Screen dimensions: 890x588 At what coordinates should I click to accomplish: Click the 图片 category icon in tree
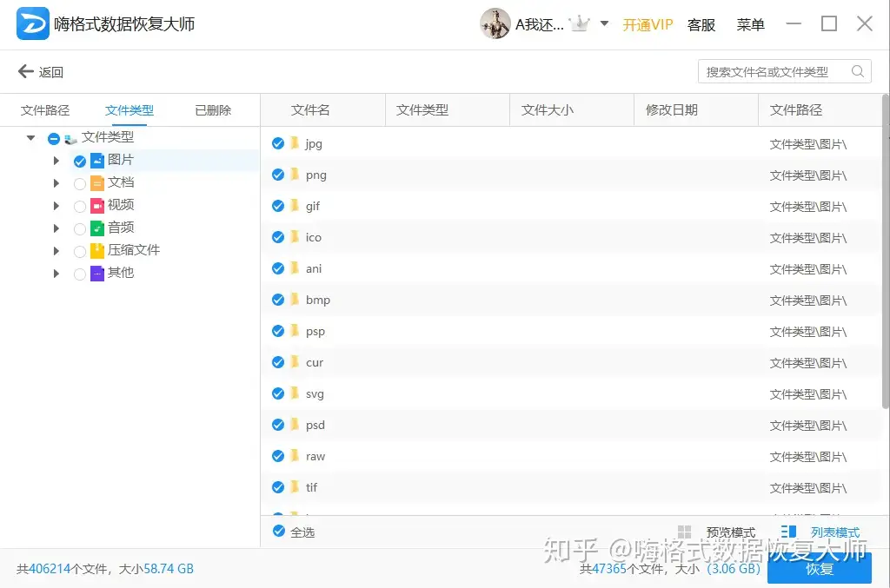point(97,161)
